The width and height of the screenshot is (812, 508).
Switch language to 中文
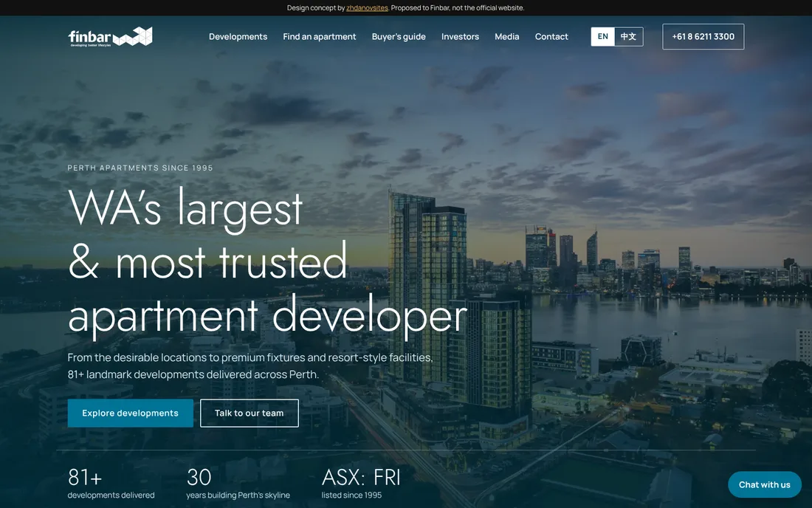[629, 37]
